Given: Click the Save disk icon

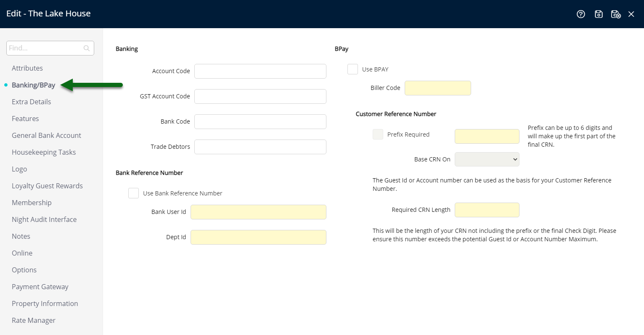Looking at the screenshot, I should point(599,14).
